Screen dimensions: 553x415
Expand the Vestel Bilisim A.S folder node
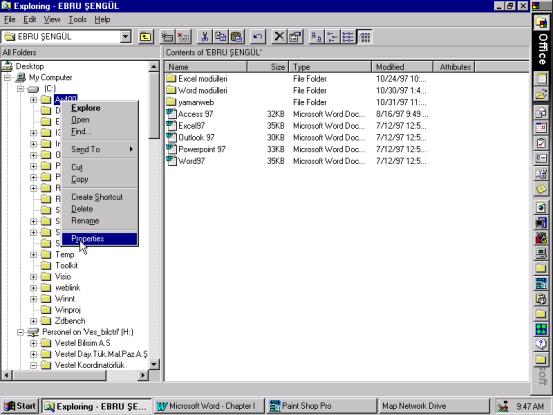click(34, 343)
